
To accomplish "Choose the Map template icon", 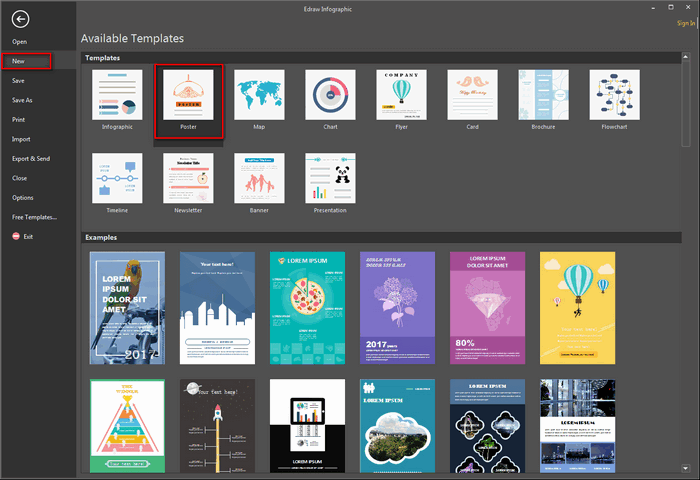I will point(259,95).
